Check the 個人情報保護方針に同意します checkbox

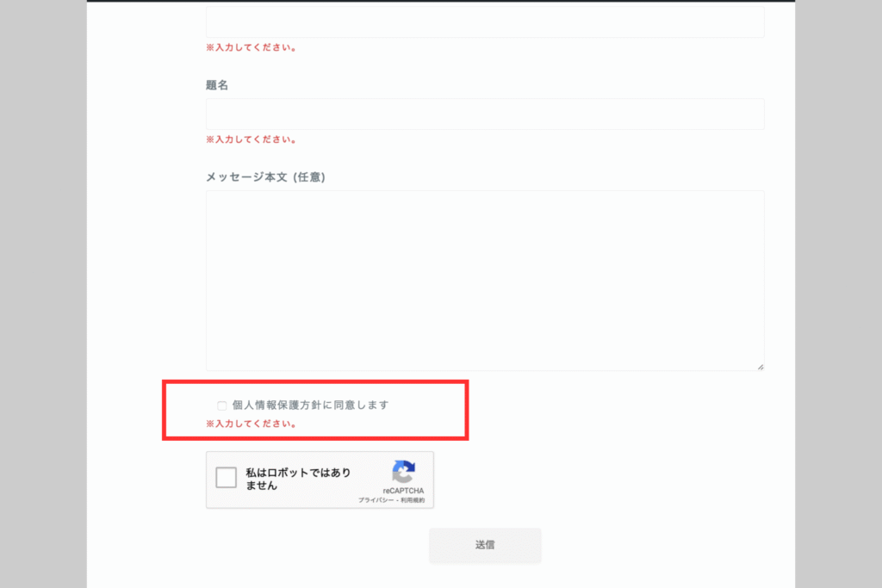pos(221,405)
